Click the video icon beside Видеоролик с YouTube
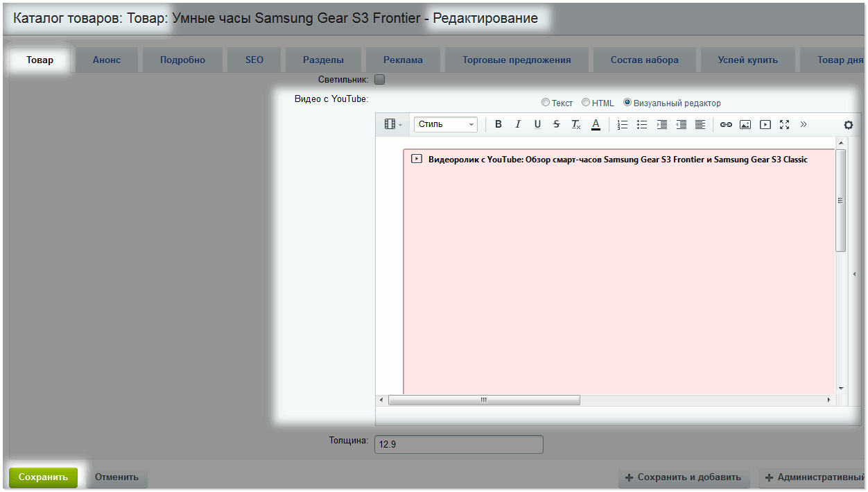The image size is (868, 492). [417, 159]
